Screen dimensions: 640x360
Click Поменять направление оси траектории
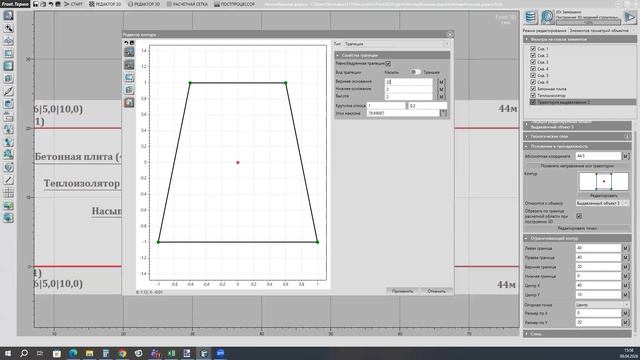pos(577,166)
